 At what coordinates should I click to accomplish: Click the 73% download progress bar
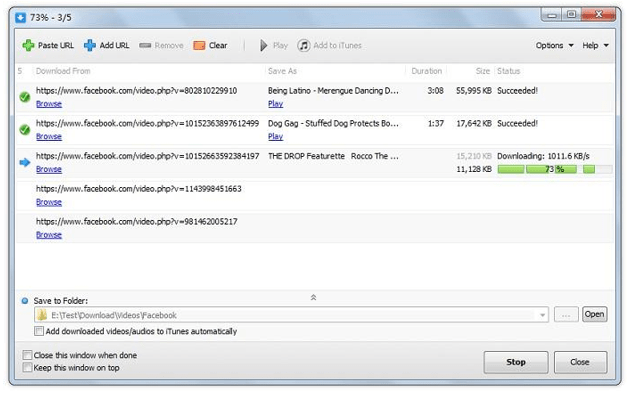(555, 169)
